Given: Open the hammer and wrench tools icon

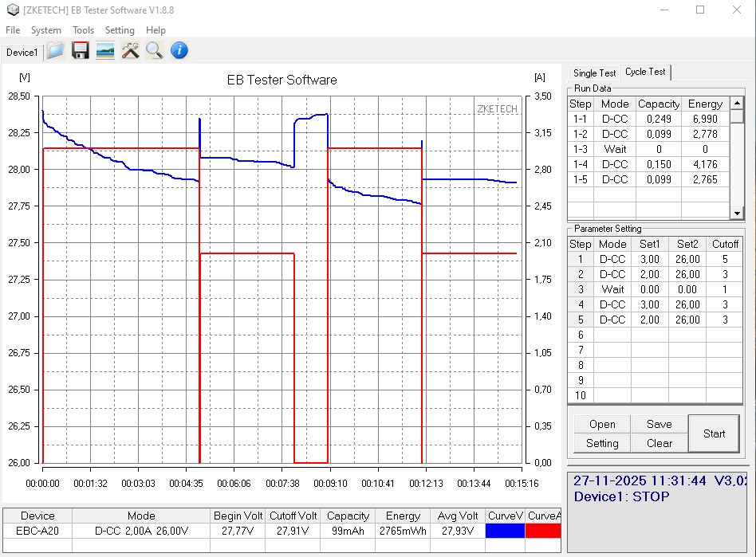Looking at the screenshot, I should click(x=130, y=51).
